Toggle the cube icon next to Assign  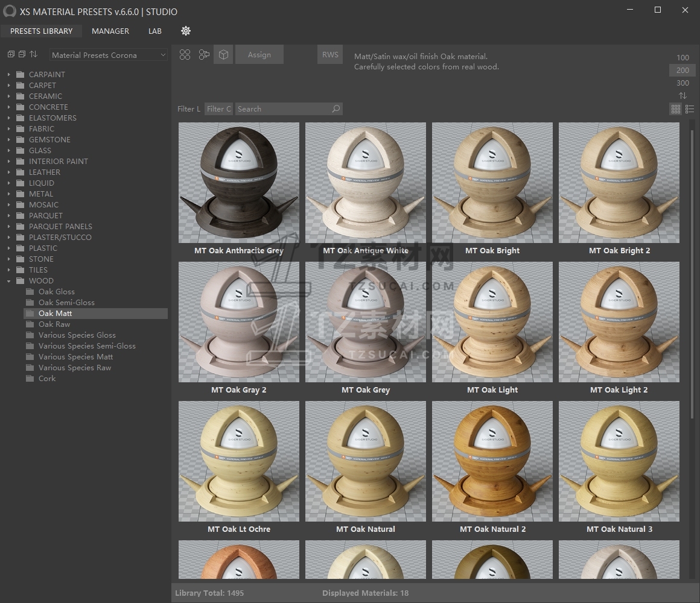(223, 54)
